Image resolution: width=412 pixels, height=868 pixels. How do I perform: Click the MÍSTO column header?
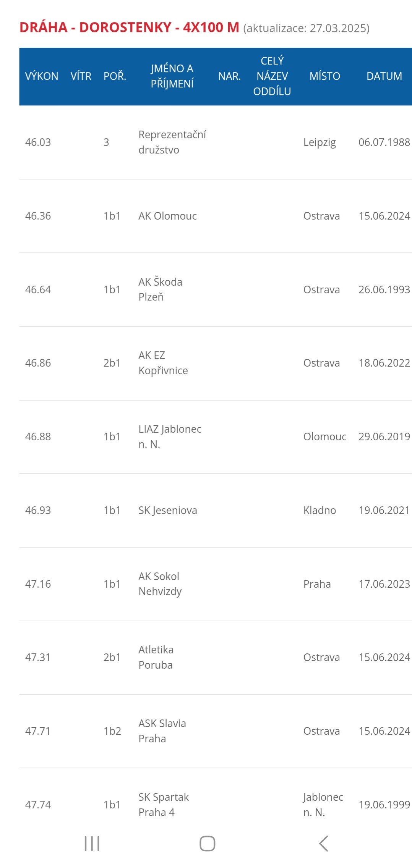click(325, 76)
